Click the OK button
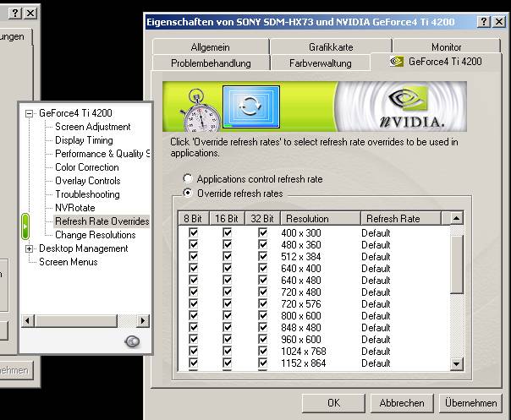Viewport: 511px width, 420px height. [333, 403]
